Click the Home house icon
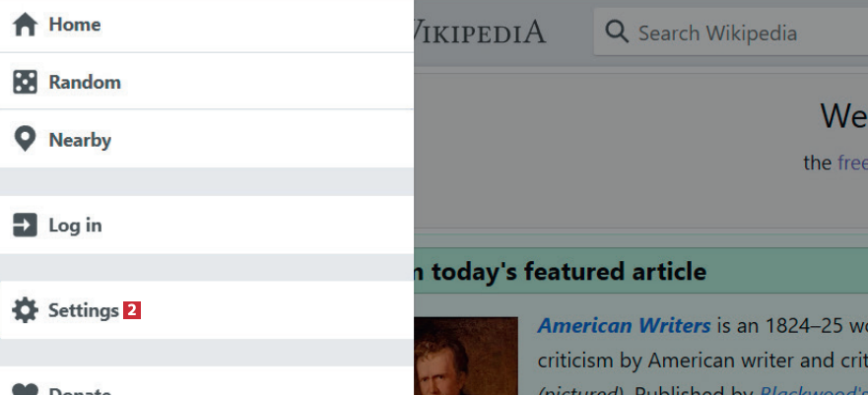 (25, 25)
